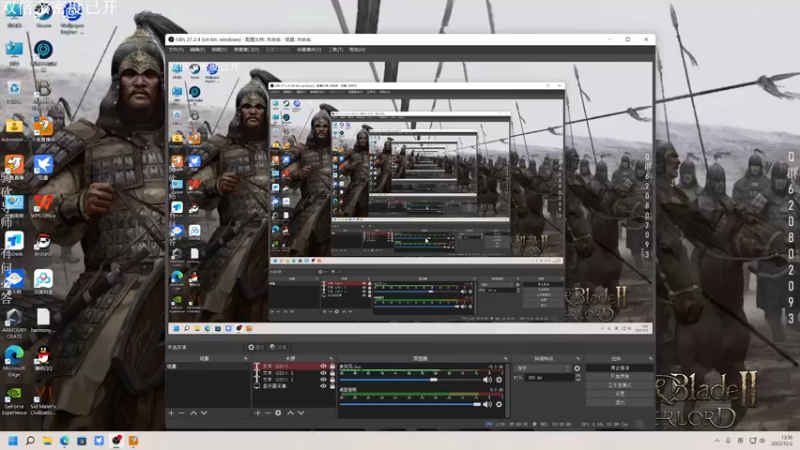The image size is (800, 450).
Task: Add a new source with plus icon
Action: [x=258, y=413]
